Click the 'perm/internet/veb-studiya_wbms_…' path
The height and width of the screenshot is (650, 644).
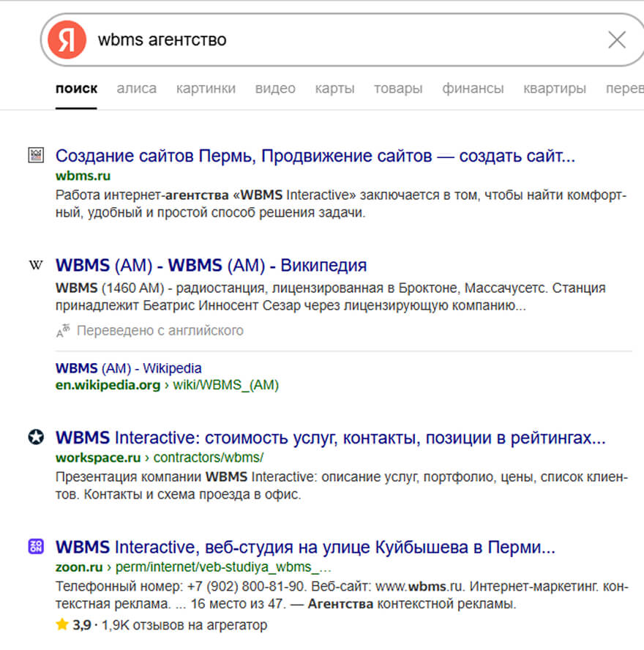pyautogui.click(x=223, y=567)
